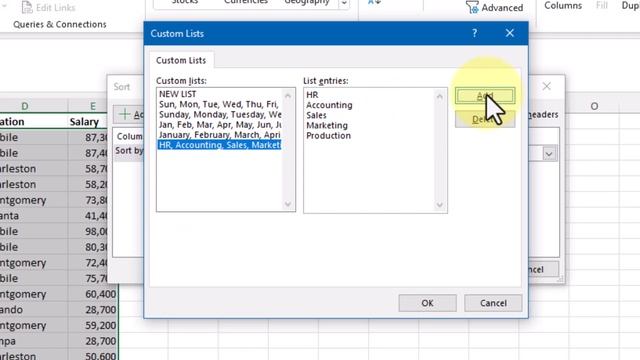Viewport: 640px width, 360px height.
Task: Cancel the Custom Lists dialog
Action: click(493, 303)
